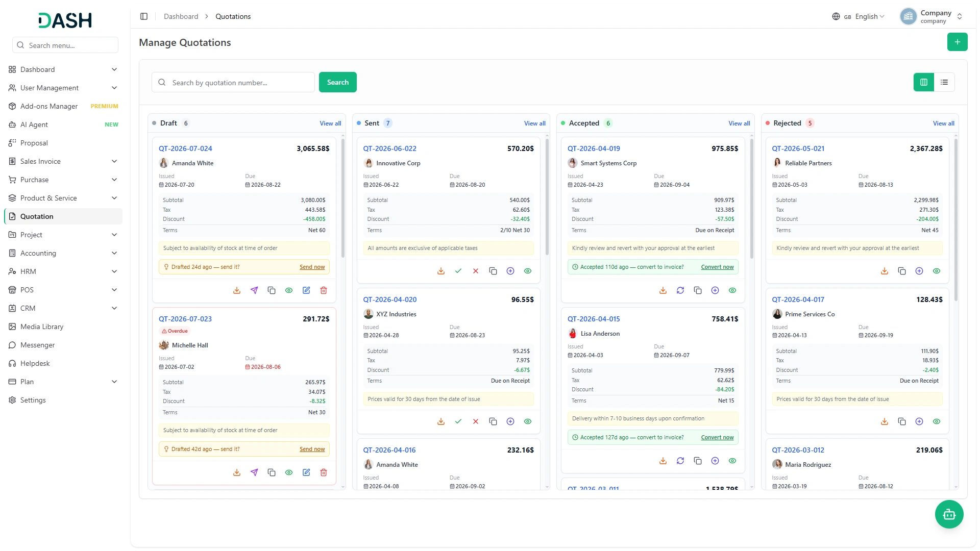The height and width of the screenshot is (551, 980).
Task: Open the Company account dropdown
Action: click(931, 16)
